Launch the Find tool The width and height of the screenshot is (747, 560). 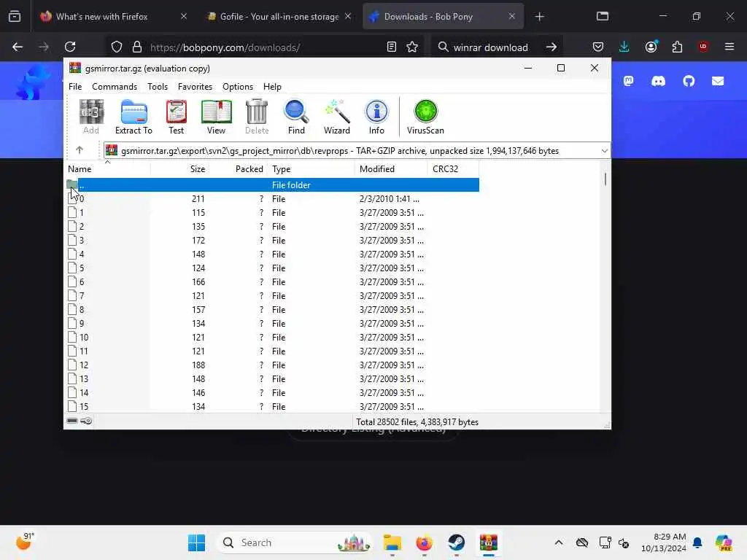point(296,117)
